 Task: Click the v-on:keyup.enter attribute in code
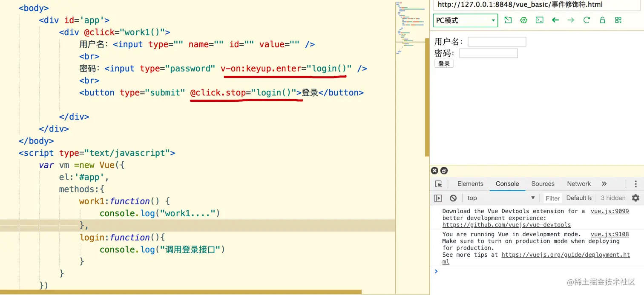pos(286,69)
